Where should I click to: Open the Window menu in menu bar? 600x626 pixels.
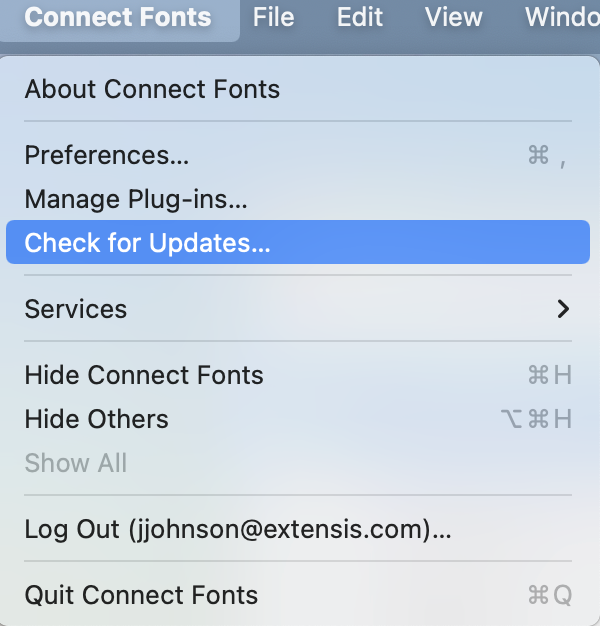click(562, 17)
